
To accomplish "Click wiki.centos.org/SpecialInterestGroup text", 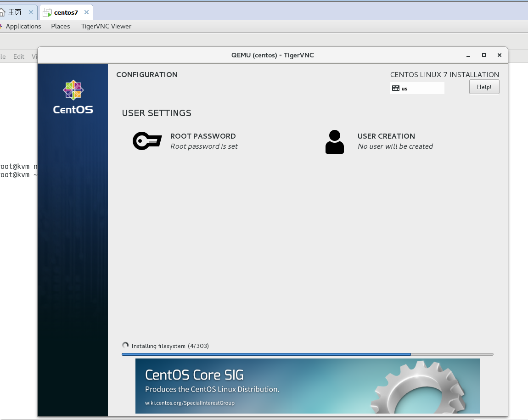I will (x=190, y=403).
